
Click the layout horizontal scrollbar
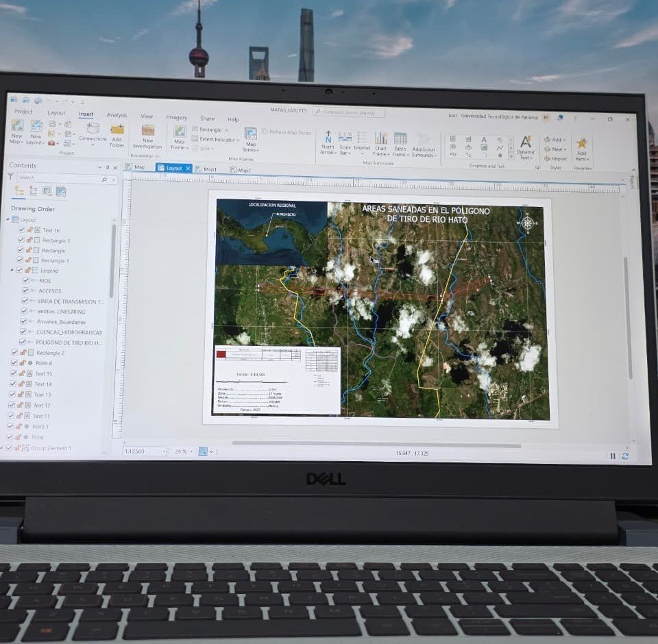[376, 445]
